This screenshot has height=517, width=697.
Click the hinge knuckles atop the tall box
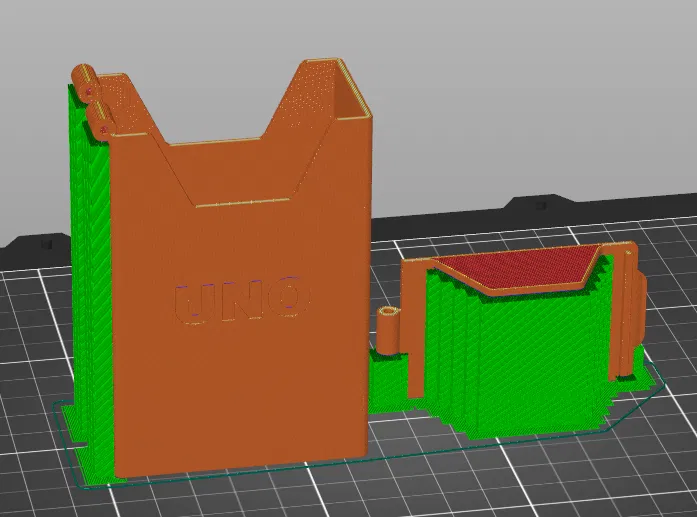92,101
